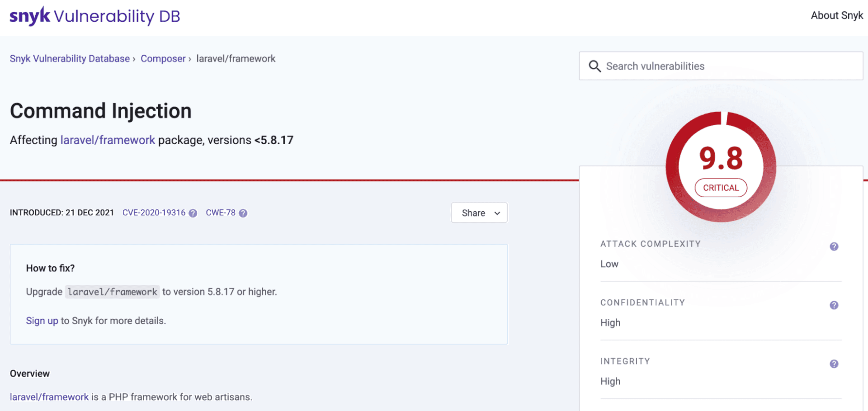Show help for Integrity

[834, 364]
